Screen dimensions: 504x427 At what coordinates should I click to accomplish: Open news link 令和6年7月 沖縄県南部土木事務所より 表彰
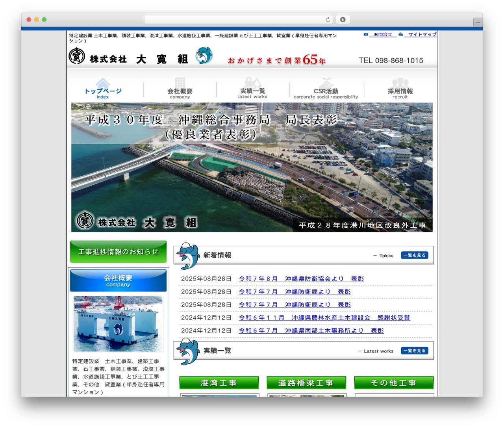coord(311,331)
